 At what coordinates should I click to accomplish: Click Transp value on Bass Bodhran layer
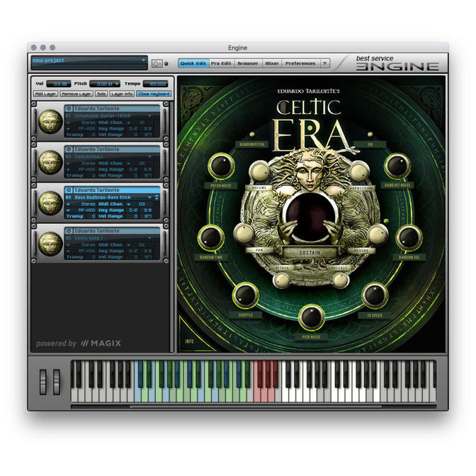point(93,216)
